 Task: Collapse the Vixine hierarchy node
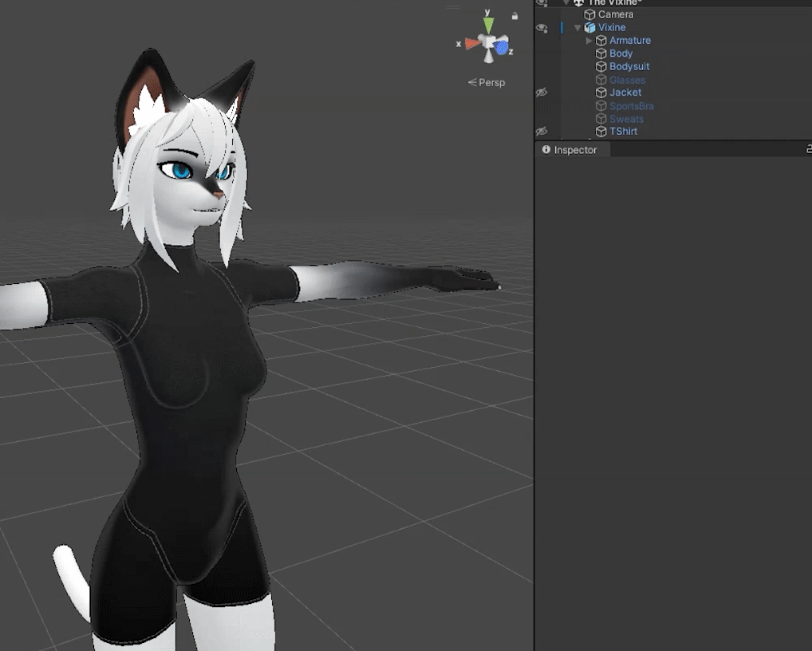click(x=577, y=27)
